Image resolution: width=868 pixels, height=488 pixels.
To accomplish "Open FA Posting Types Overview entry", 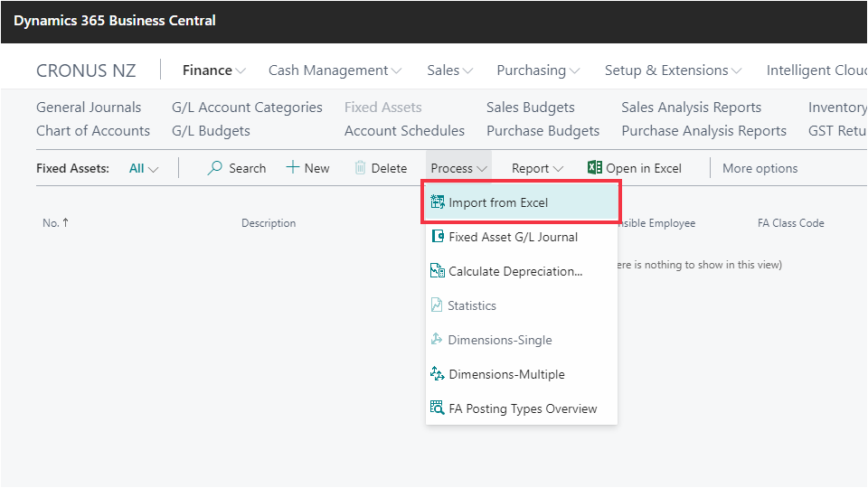I will click(522, 408).
